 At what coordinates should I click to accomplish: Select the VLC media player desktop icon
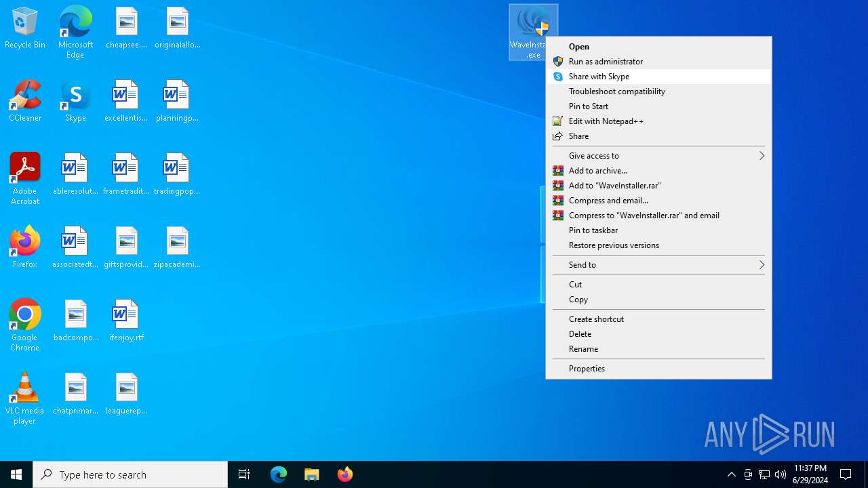click(25, 399)
